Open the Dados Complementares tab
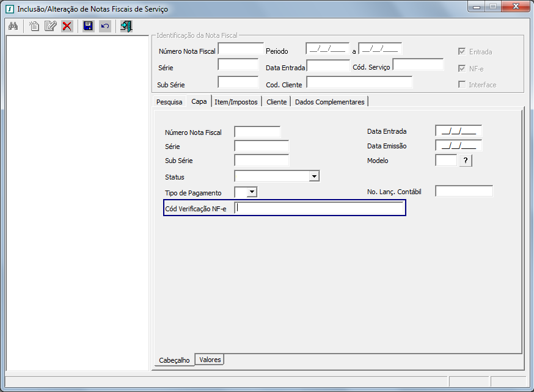Image resolution: width=534 pixels, height=392 pixels. pyautogui.click(x=329, y=102)
